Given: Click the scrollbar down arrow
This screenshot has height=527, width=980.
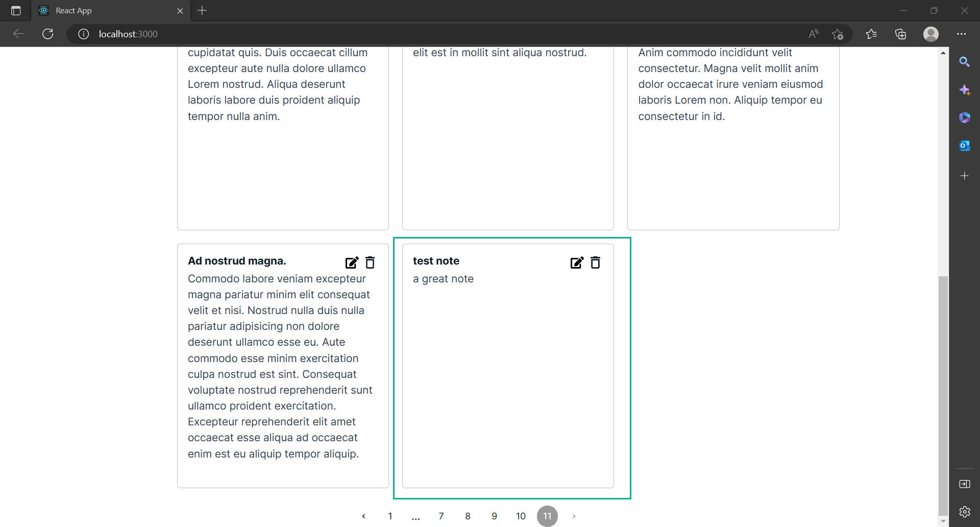Looking at the screenshot, I should point(943,521).
